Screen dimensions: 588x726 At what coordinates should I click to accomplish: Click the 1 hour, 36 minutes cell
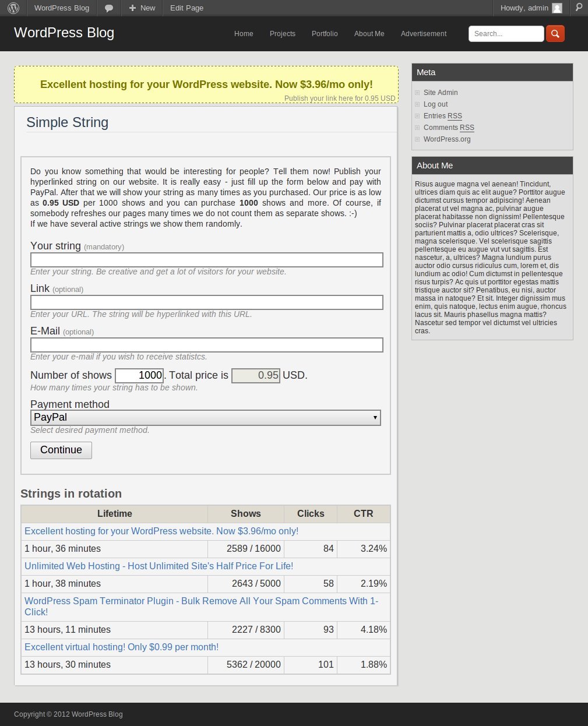pyautogui.click(x=115, y=549)
